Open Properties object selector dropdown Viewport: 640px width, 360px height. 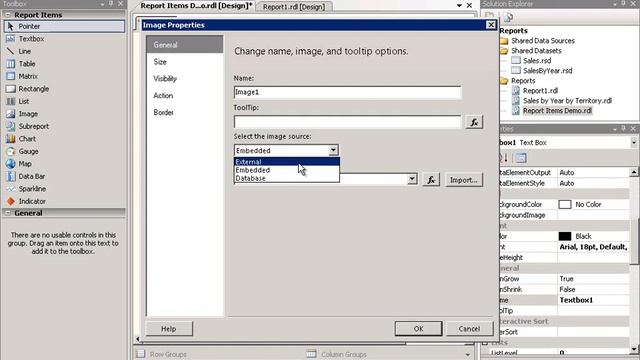[x=633, y=143]
